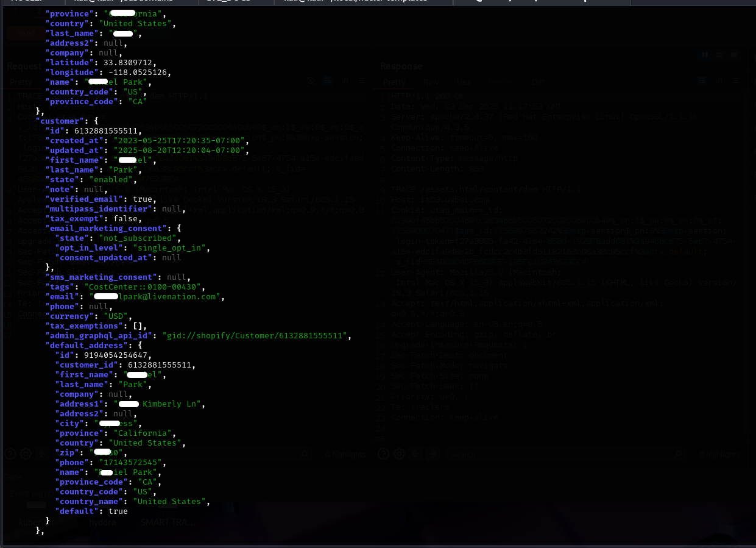Open the Pretty tab in Burp Response panel

tap(394, 82)
